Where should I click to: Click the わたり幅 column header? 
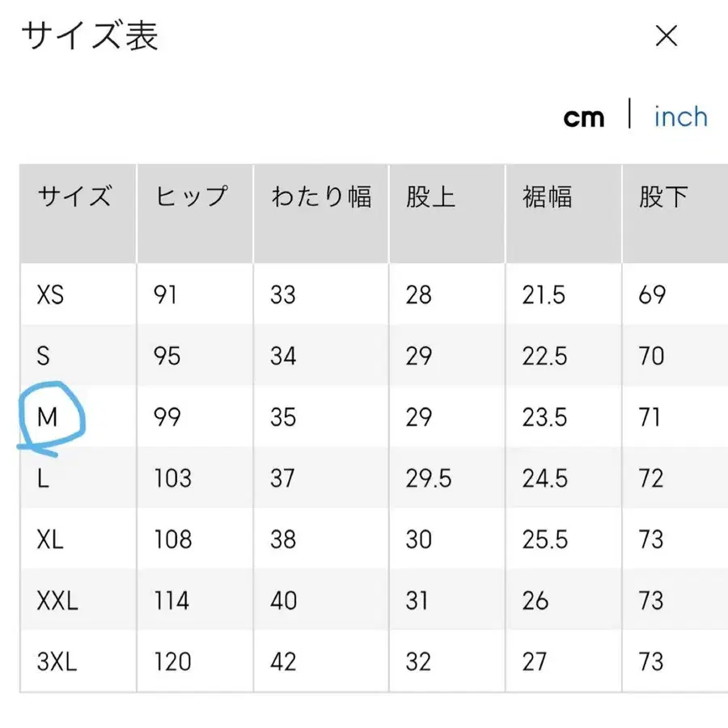click(320, 197)
